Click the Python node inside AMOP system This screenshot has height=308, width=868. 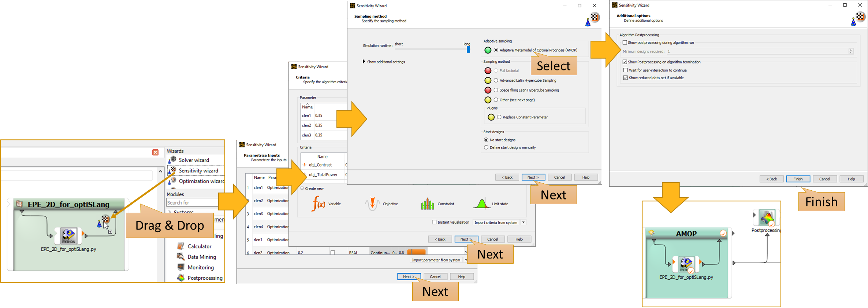point(686,264)
